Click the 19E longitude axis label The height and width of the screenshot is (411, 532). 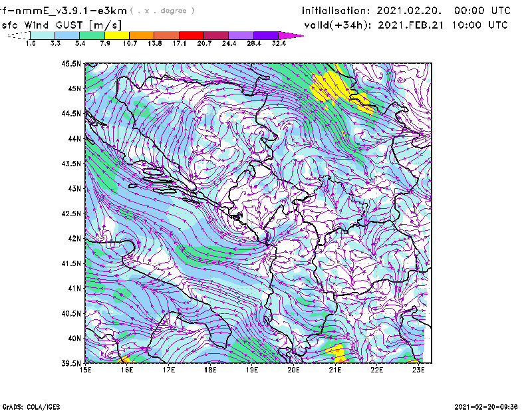[x=252, y=370]
